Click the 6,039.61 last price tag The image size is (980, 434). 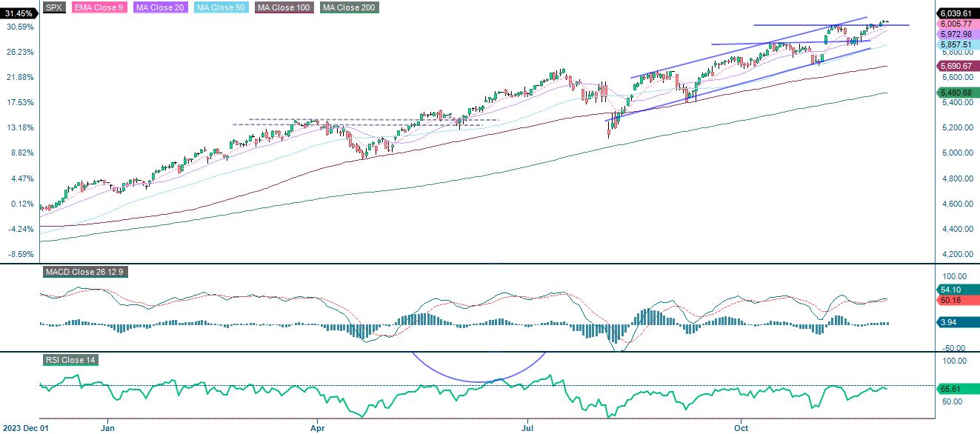(958, 13)
